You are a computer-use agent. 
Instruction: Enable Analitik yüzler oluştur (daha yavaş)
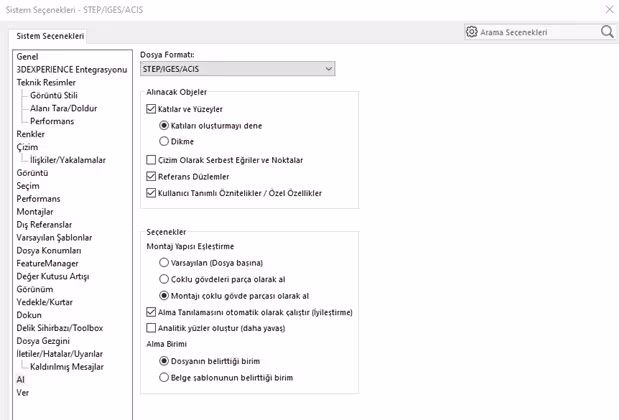151,328
